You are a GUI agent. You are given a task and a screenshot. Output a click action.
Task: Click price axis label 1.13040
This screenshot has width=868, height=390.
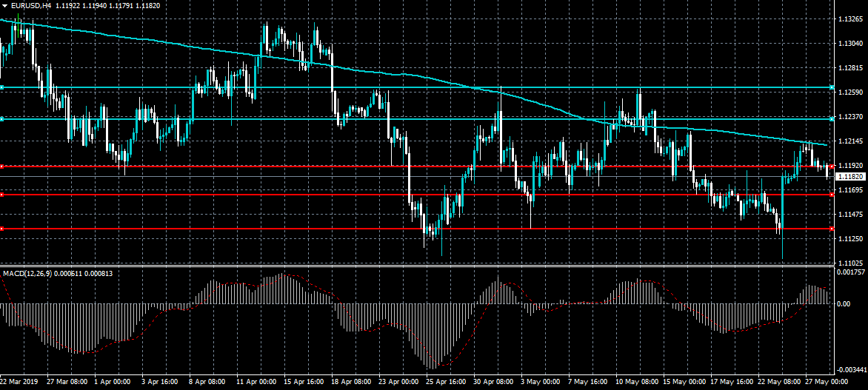coord(849,43)
